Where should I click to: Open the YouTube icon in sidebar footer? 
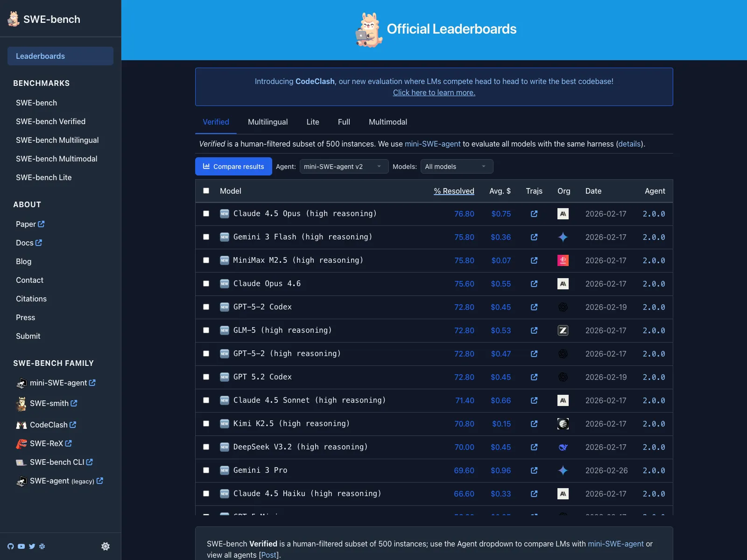point(21,546)
